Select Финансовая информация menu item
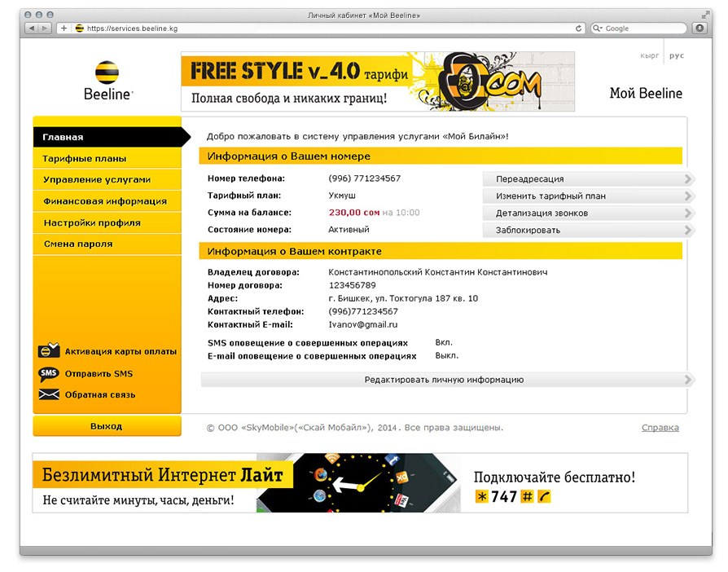The width and height of the screenshot is (728, 572). [107, 201]
